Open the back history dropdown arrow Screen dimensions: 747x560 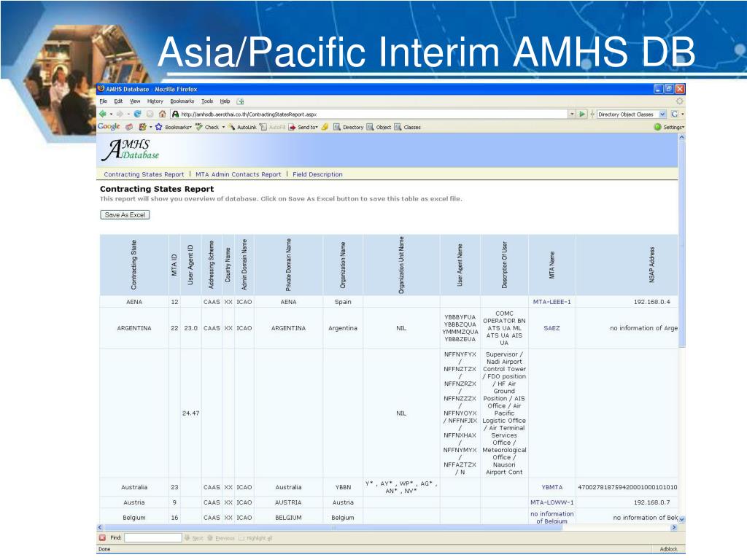(x=111, y=114)
